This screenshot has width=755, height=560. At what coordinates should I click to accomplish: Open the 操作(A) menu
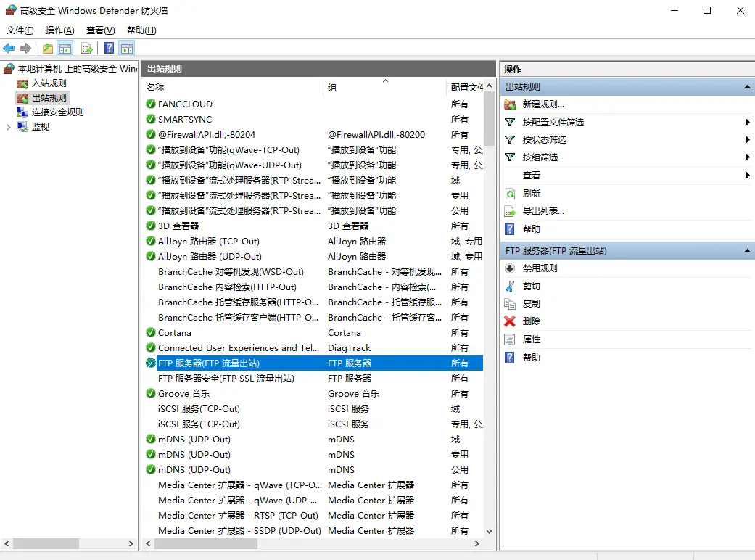tap(59, 30)
